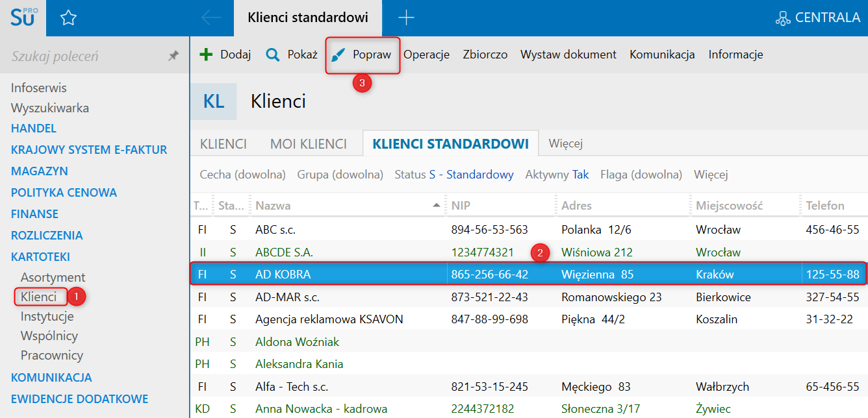Expand KRAJOWY SYSTEM E-FAKTUR section

point(89,150)
